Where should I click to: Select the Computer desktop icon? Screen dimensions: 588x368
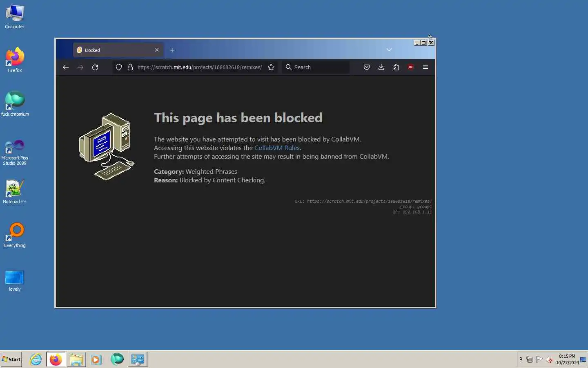pyautogui.click(x=15, y=17)
